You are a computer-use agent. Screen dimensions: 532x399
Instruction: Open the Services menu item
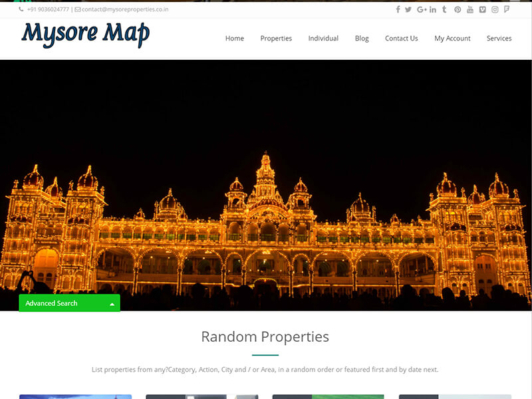coord(499,39)
